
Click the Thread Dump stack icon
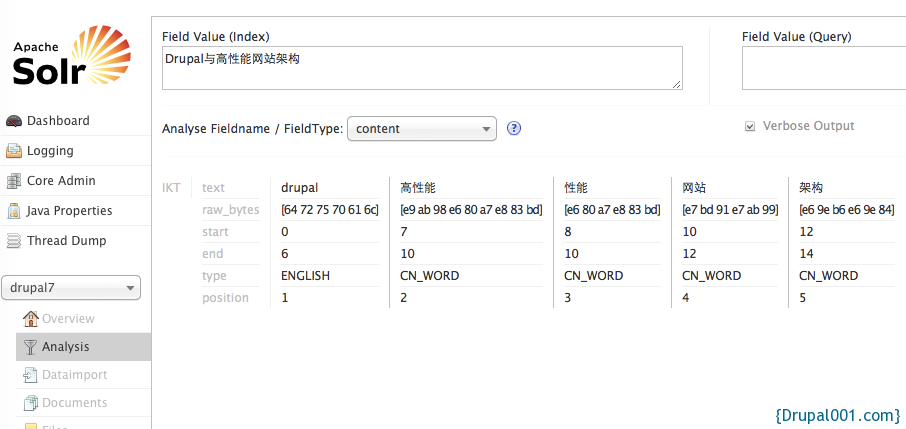pyautogui.click(x=14, y=241)
